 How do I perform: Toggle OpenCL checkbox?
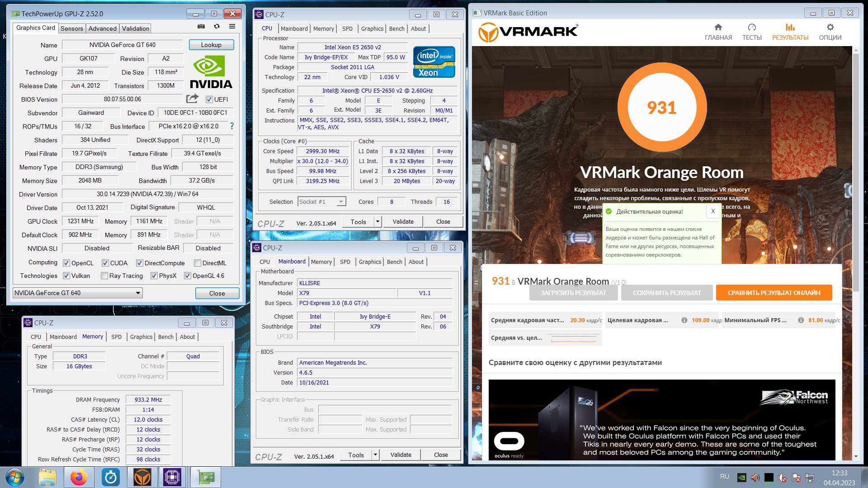pos(66,263)
